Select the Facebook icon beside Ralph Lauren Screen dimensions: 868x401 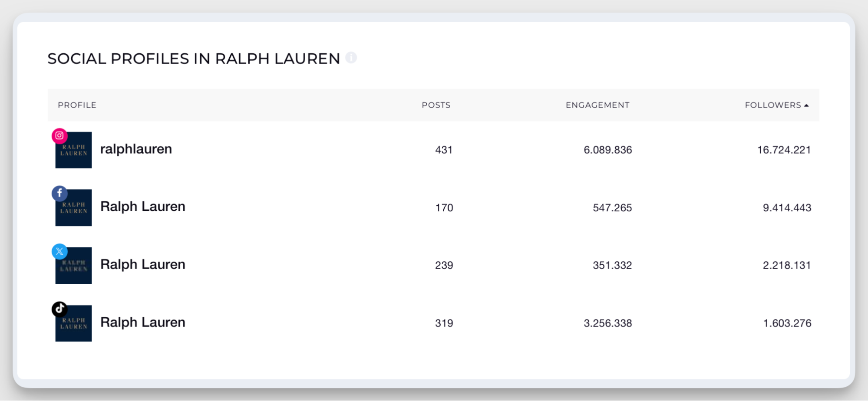tap(59, 193)
